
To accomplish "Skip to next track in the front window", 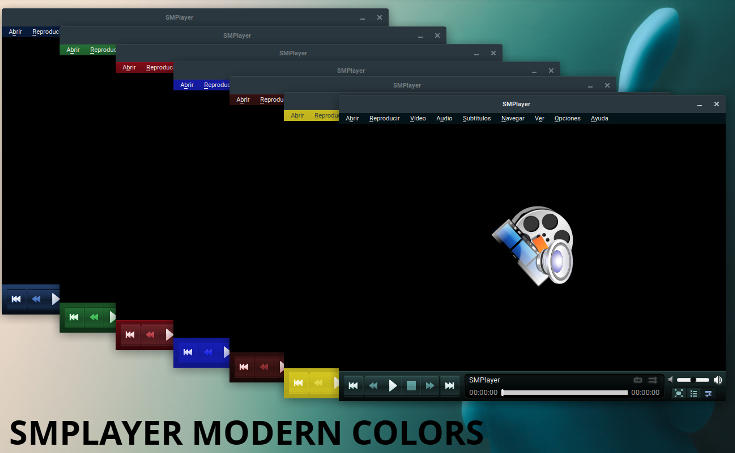I will tap(450, 385).
